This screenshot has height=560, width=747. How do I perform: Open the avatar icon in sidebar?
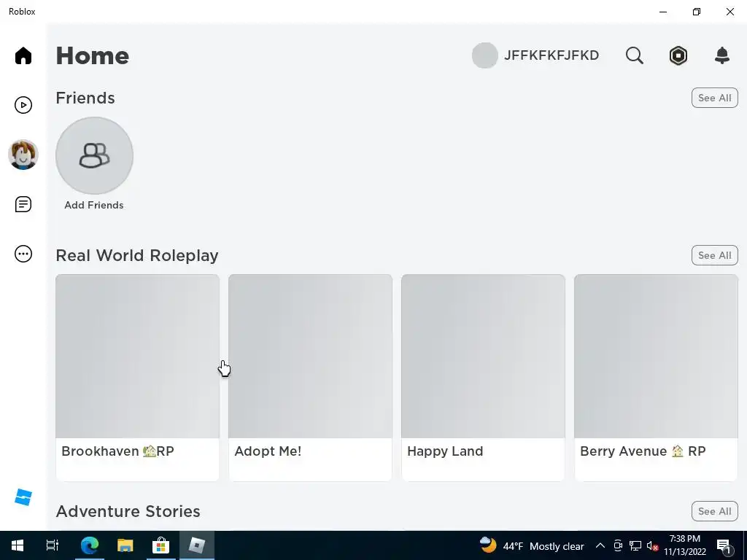[23, 155]
